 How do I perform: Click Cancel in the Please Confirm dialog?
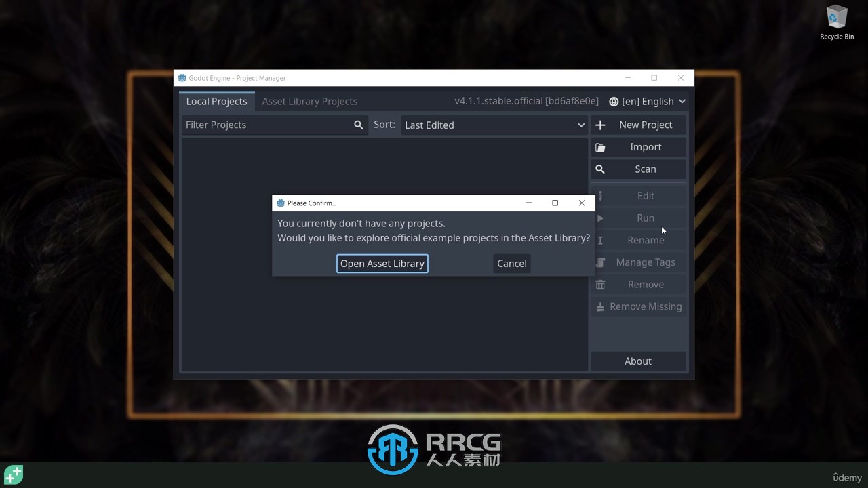pos(512,264)
